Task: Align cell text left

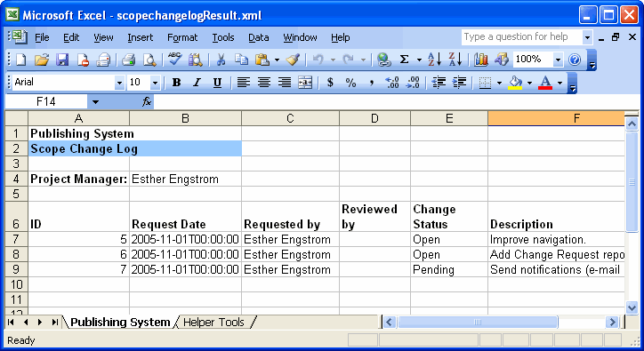Action: pyautogui.click(x=243, y=83)
